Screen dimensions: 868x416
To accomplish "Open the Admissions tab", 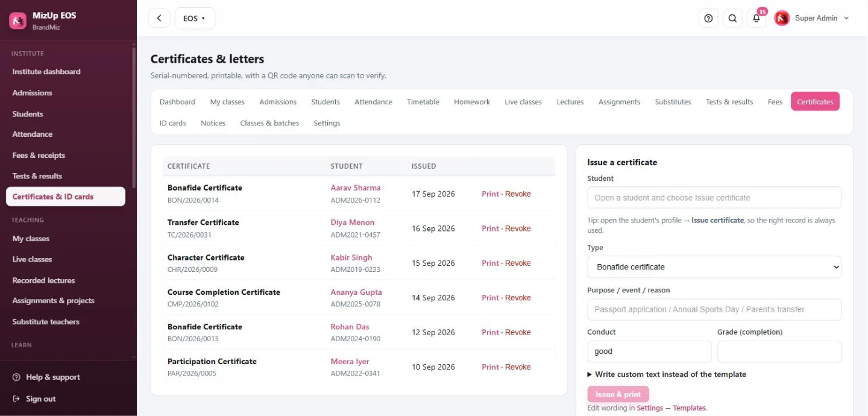I will pyautogui.click(x=278, y=102).
